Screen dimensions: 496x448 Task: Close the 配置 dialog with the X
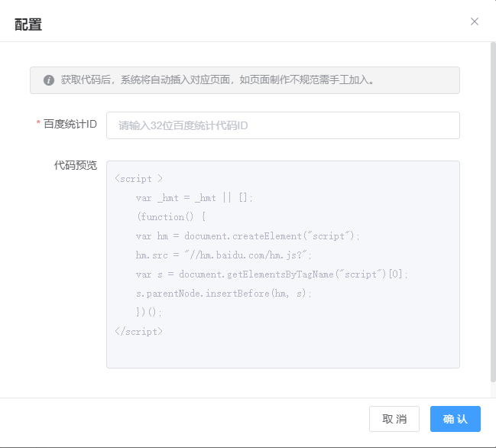(x=474, y=21)
